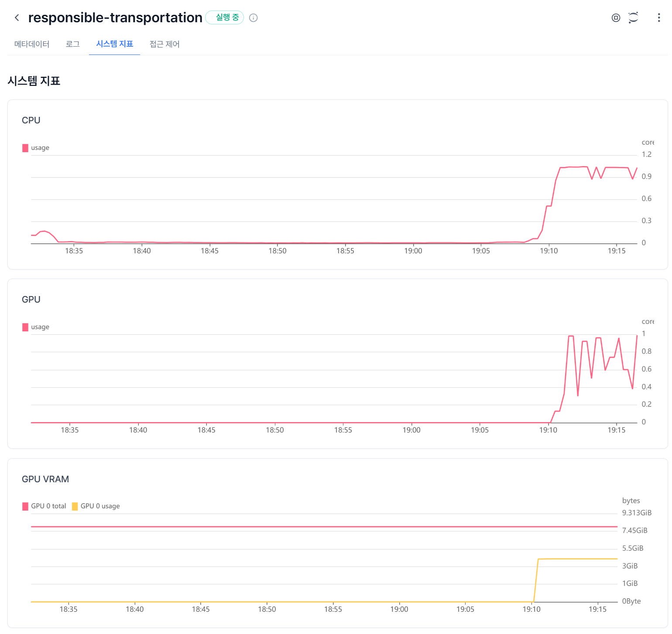Click the CPU chart title

click(x=31, y=120)
